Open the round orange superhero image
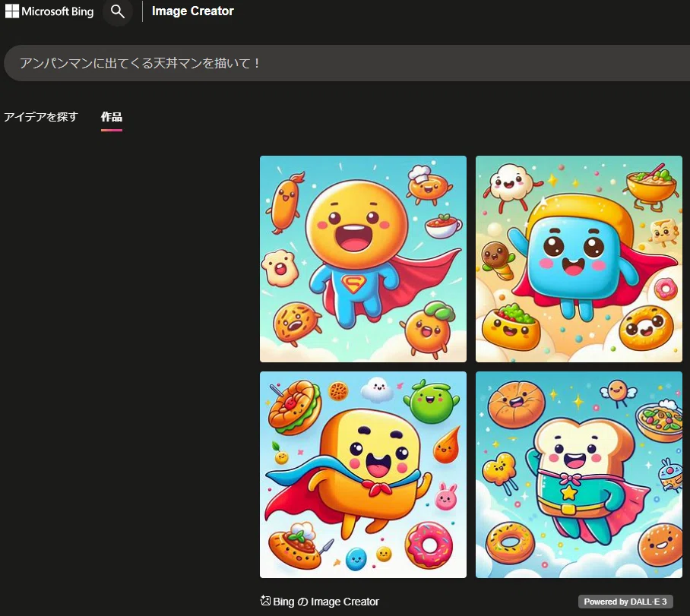This screenshot has height=616, width=690. click(x=363, y=259)
